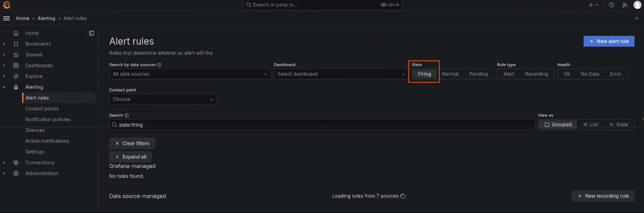Screen dimensions: 644x213
Task: Open the hamburger navigation menu
Action: (x=6, y=18)
